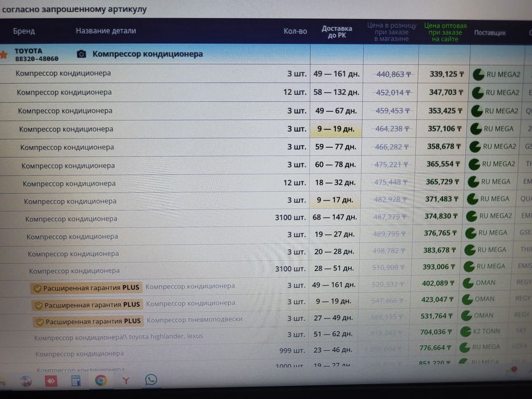Sort by Цена в розницу column header

pos(392,32)
